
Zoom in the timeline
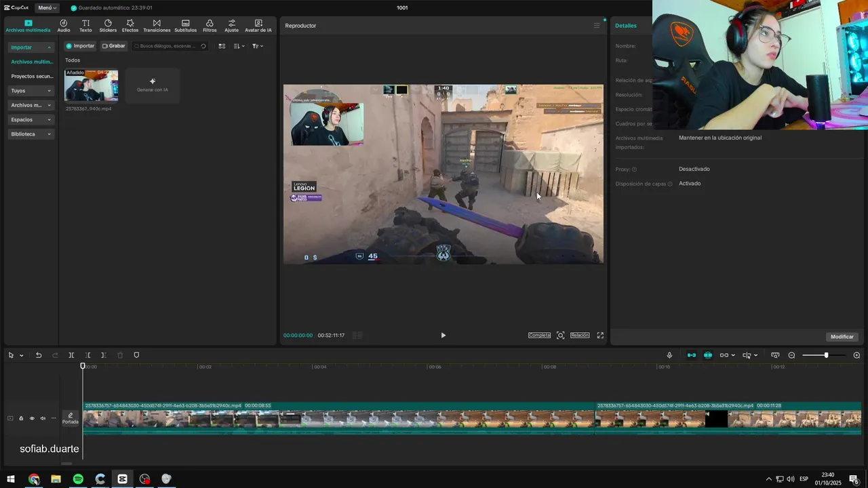tap(856, 355)
